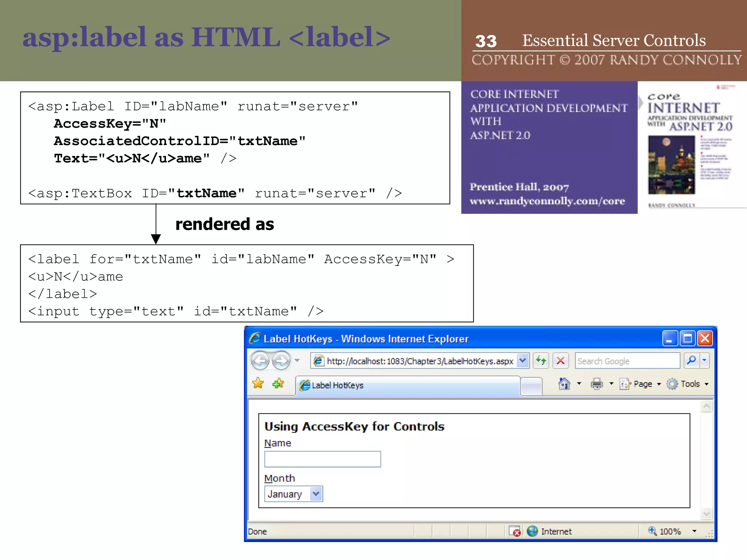The height and width of the screenshot is (560, 747).
Task: Minimize the Internet Explorer window
Action: point(670,338)
